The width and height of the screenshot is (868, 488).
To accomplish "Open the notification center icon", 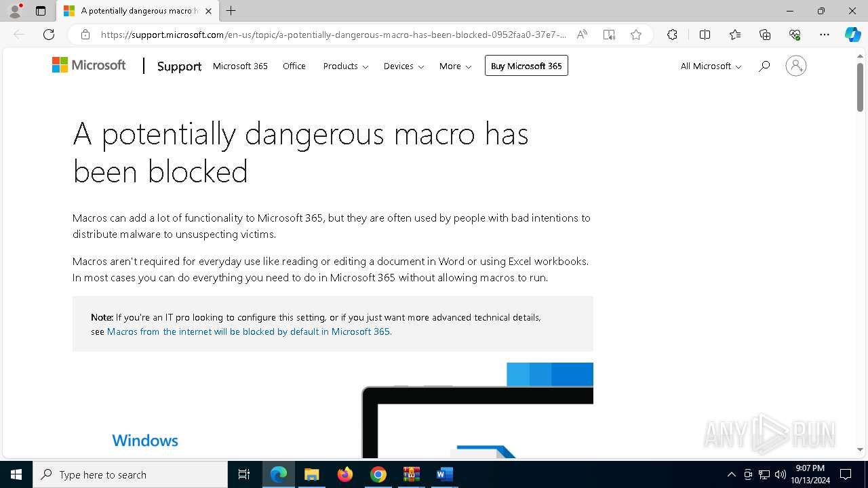I will (846, 474).
